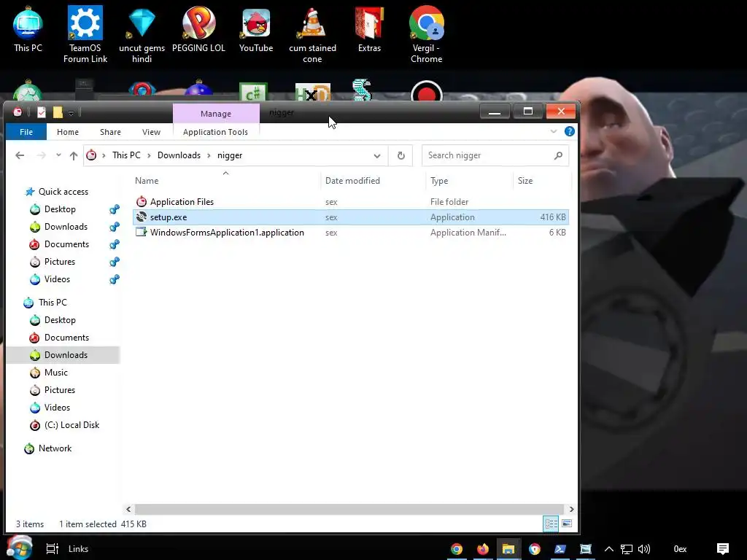Expand the ribbon with the chevron

pyautogui.click(x=554, y=131)
